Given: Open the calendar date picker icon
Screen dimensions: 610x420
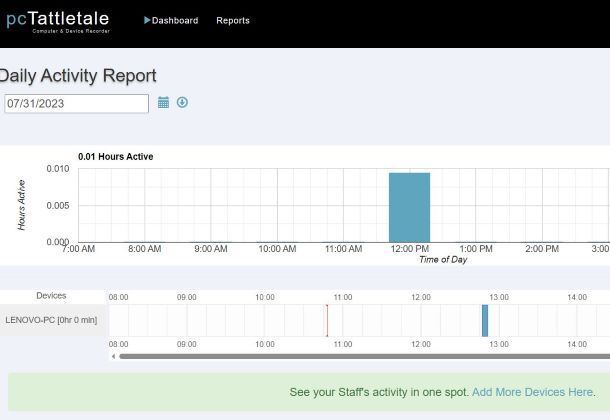Looking at the screenshot, I should [163, 103].
